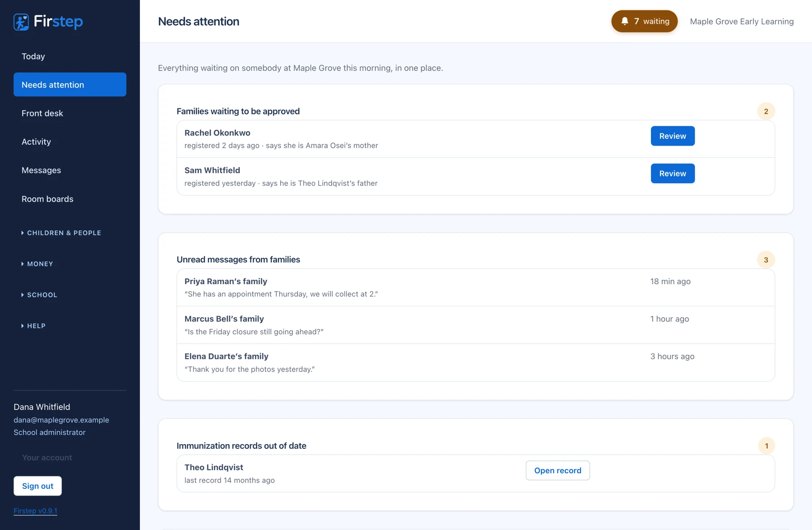Viewport: 812px width, 530px height.
Task: Click Sam Whitfield's name in approvals
Action: click(x=212, y=170)
